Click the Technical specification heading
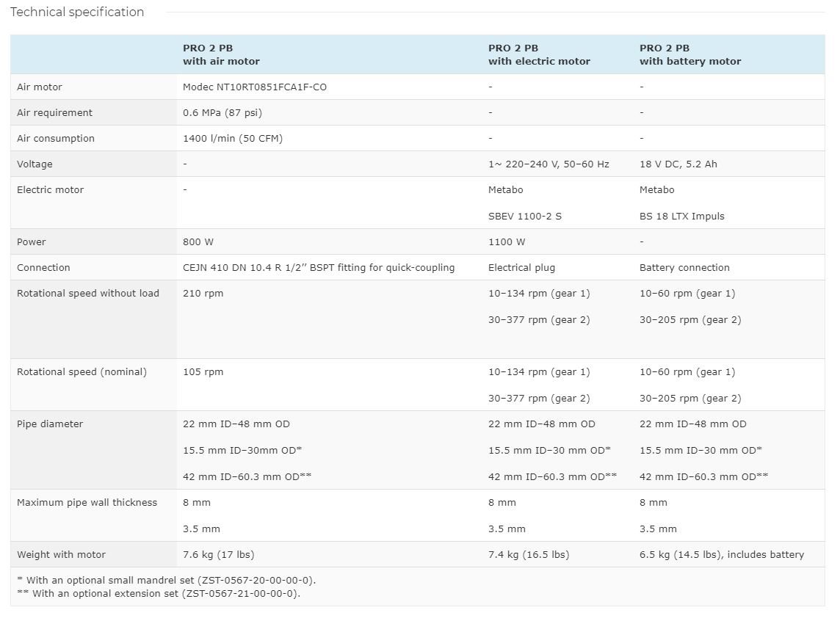840x621 pixels. coord(77,12)
